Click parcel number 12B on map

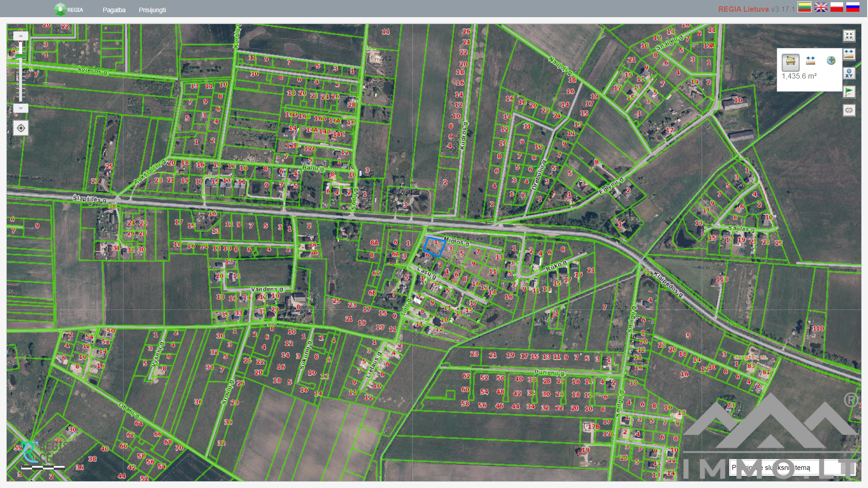click(x=292, y=145)
